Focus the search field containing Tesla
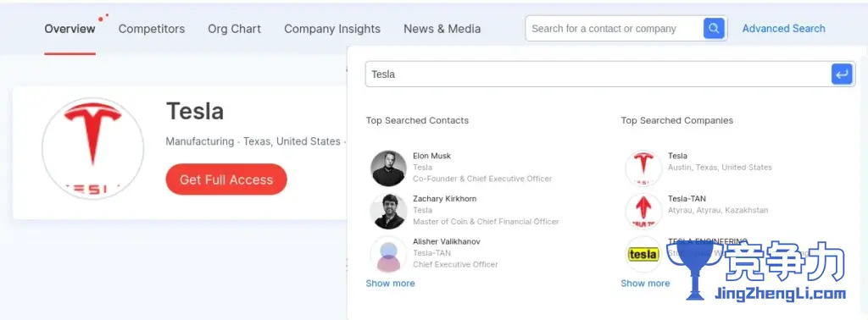The width and height of the screenshot is (868, 320). (x=598, y=74)
